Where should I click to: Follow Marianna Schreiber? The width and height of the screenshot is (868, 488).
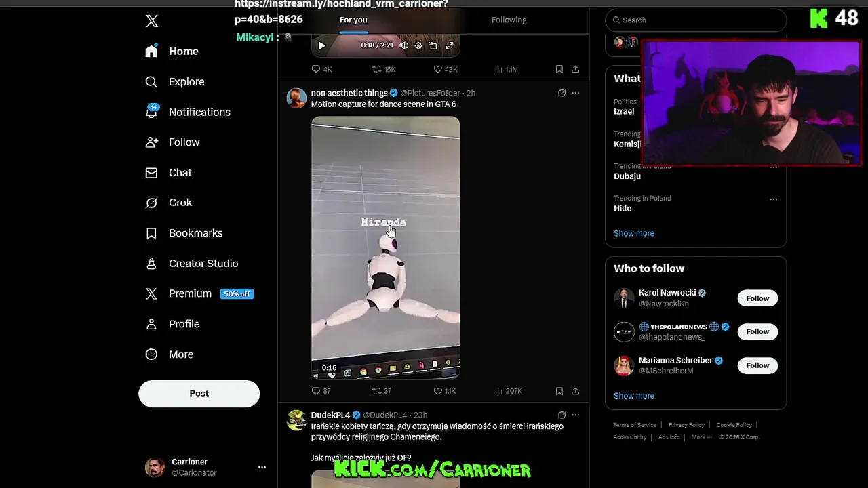click(x=757, y=365)
